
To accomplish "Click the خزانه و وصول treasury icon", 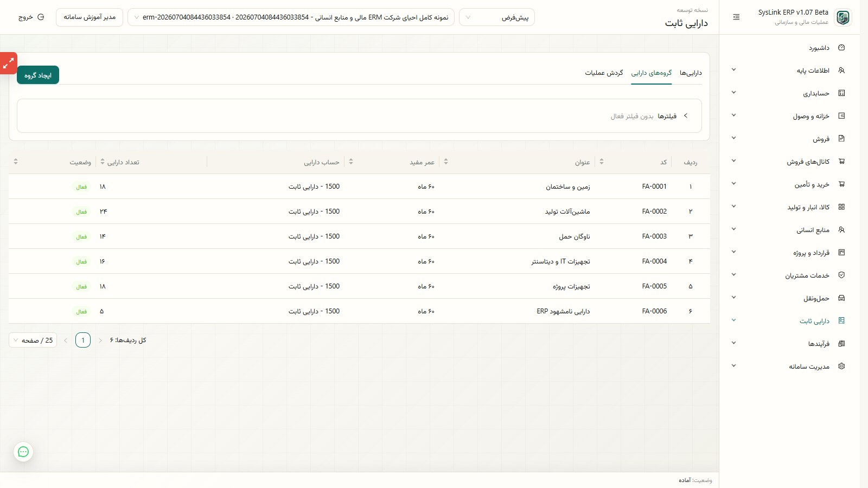I will [841, 116].
